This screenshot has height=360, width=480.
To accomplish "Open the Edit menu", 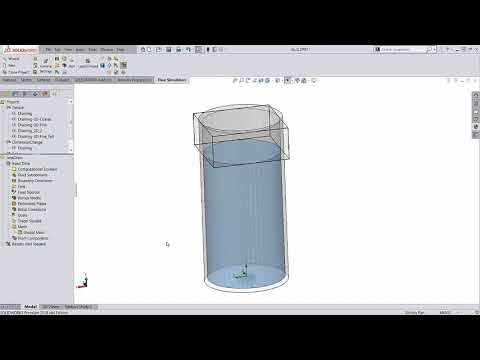I will (58, 50).
